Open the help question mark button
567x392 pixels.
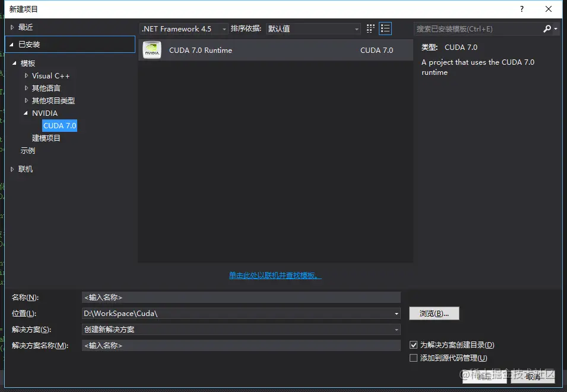pyautogui.click(x=522, y=9)
